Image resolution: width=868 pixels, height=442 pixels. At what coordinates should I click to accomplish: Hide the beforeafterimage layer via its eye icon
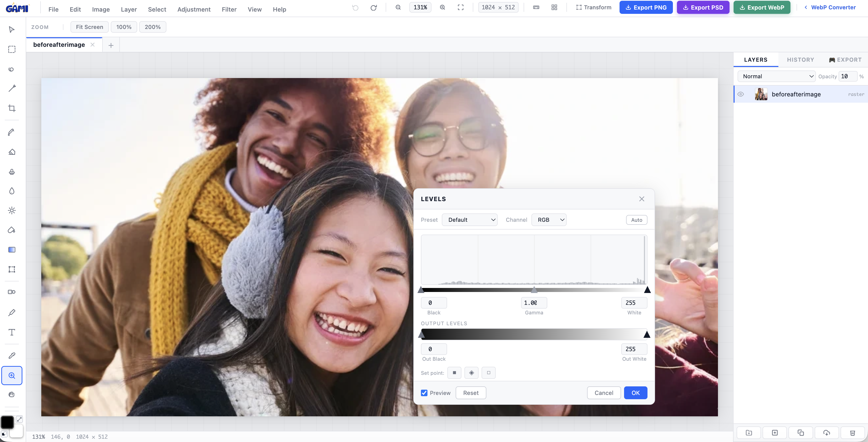point(741,94)
